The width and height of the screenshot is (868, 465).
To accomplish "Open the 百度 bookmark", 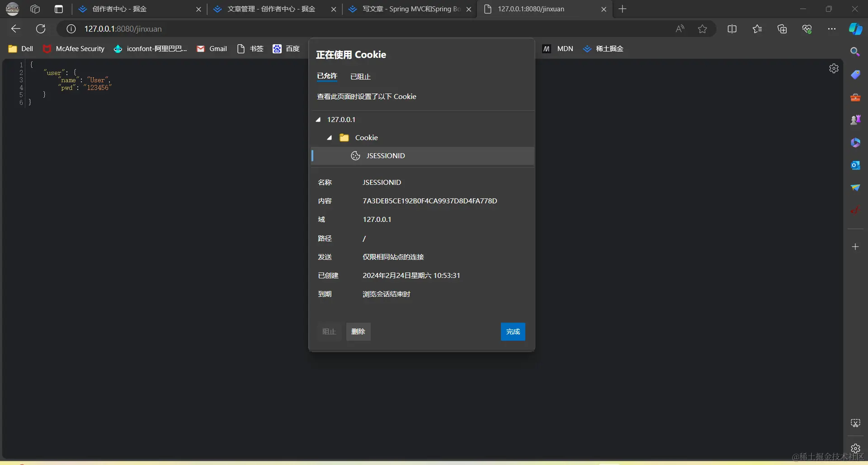I will (x=286, y=49).
